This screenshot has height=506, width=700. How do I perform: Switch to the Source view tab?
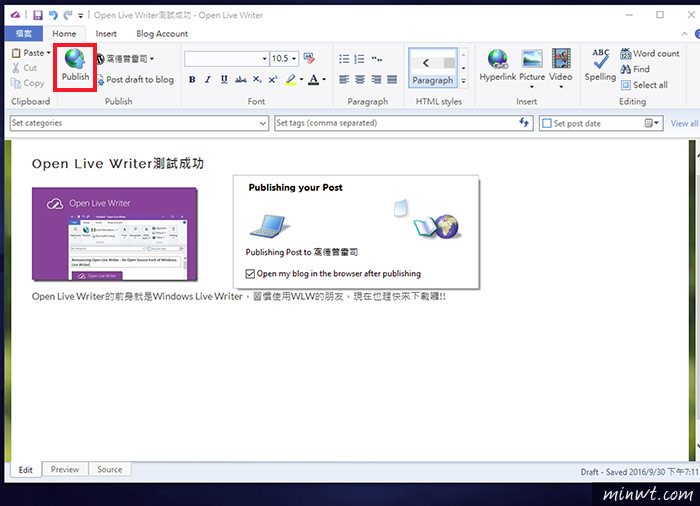pyautogui.click(x=109, y=469)
